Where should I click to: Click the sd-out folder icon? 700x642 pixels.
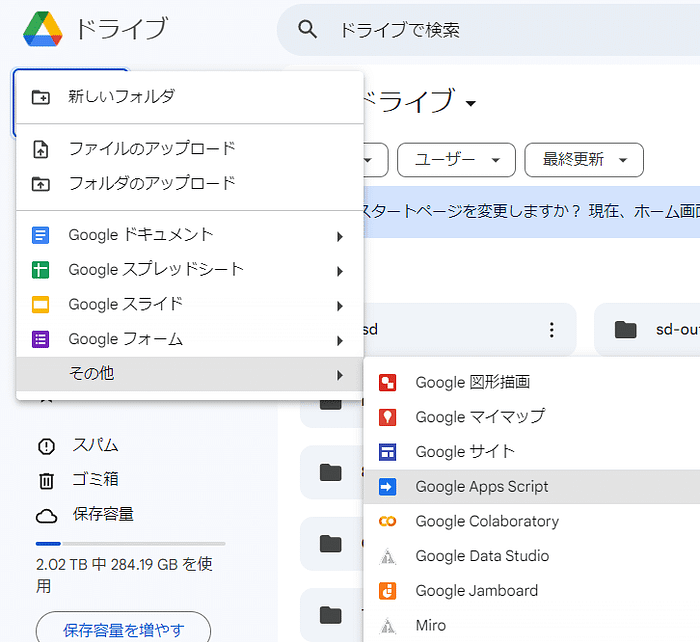pos(625,329)
